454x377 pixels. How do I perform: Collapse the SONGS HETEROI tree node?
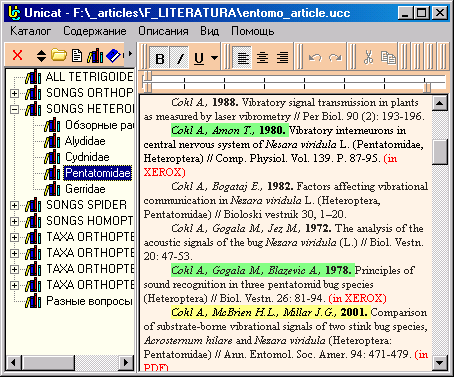click(14, 109)
